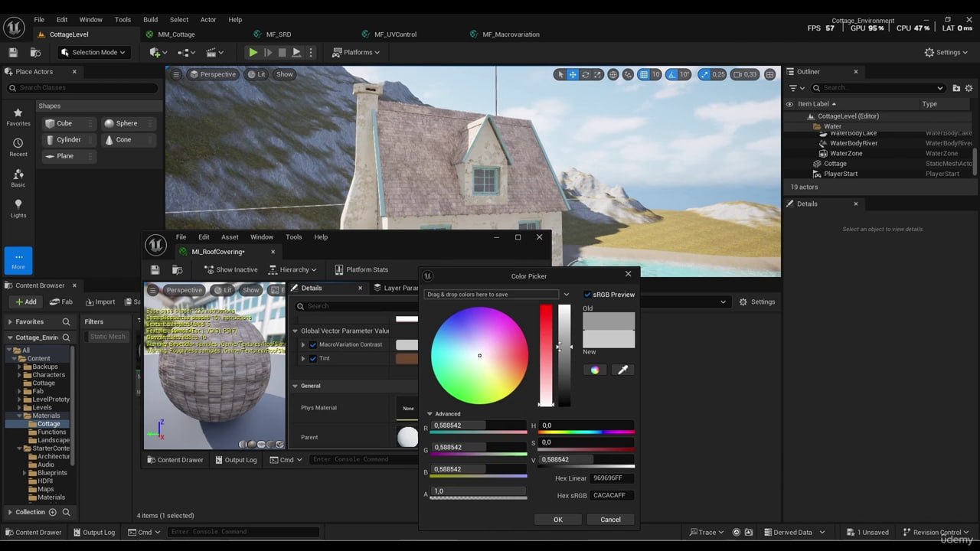Disable the sRGB Preview checkbox
Viewport: 980px width, 551px height.
click(588, 294)
